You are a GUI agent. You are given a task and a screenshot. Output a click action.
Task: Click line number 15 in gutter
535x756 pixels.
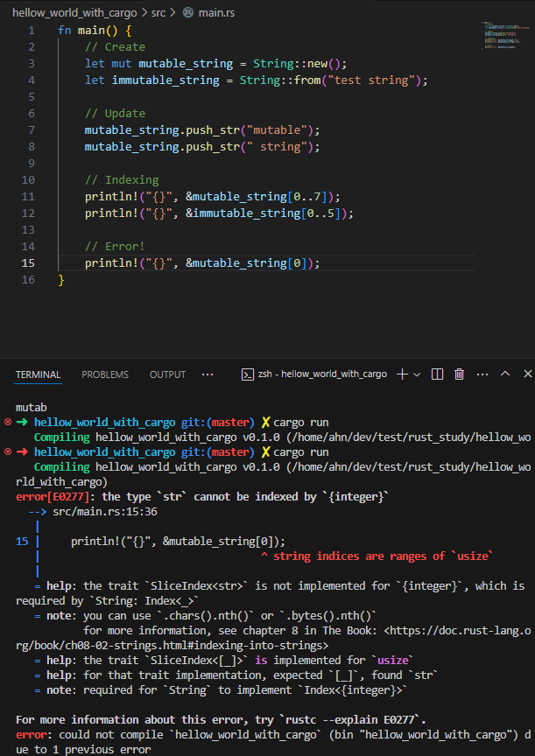[x=29, y=263]
